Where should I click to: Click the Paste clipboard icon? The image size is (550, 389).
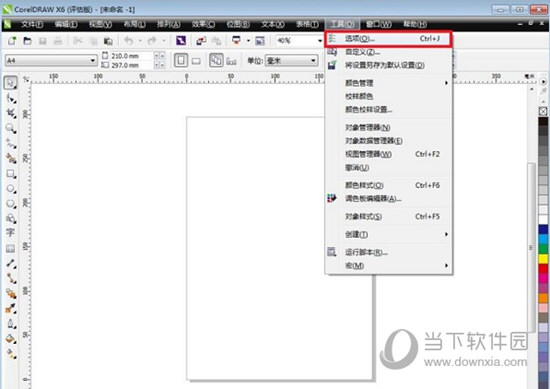pos(108,41)
